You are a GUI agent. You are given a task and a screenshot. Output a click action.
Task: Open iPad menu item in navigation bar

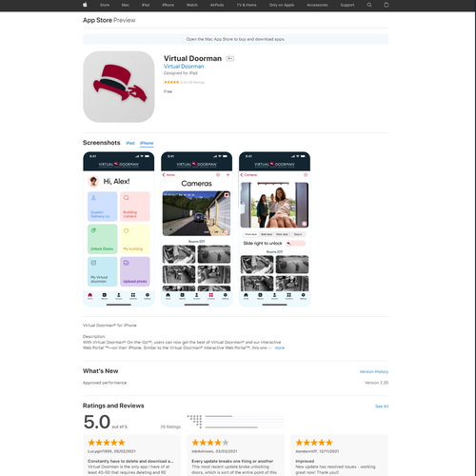(146, 5)
